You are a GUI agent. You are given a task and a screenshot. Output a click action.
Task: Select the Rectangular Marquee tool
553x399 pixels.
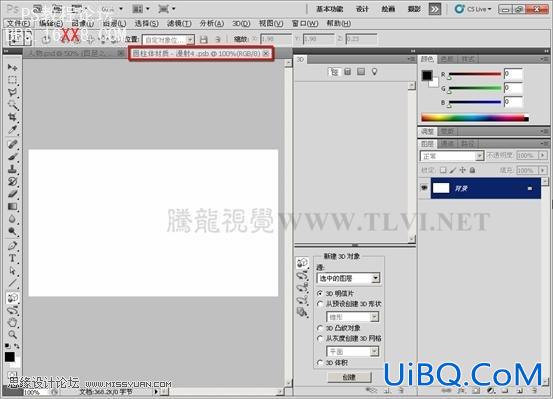point(13,80)
